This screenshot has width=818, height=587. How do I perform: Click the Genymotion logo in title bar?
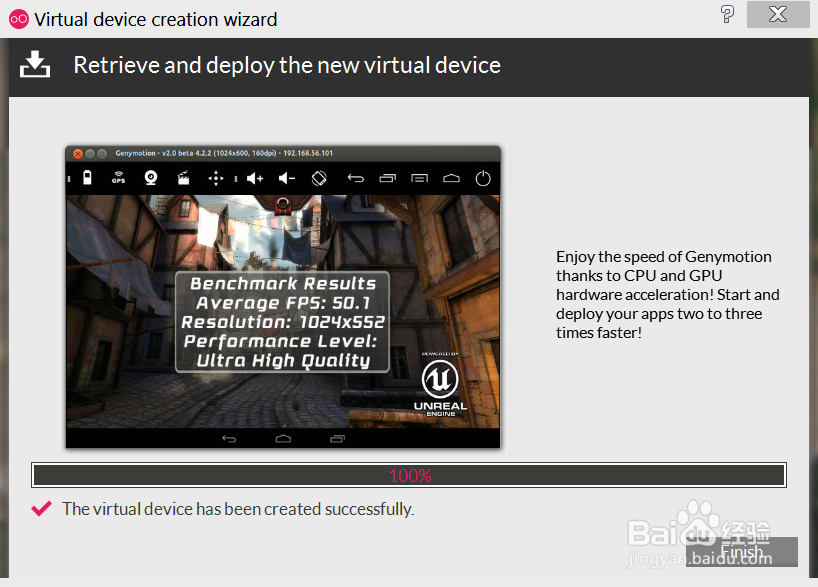19,19
